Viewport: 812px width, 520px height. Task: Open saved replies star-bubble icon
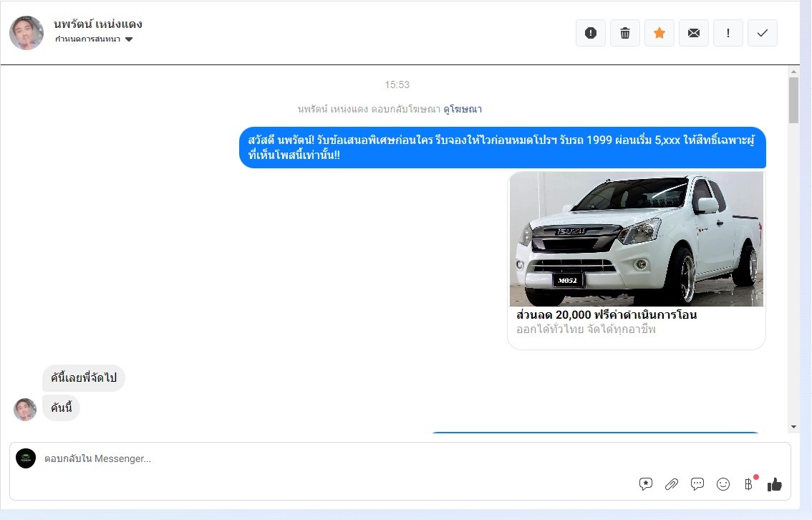pos(646,484)
